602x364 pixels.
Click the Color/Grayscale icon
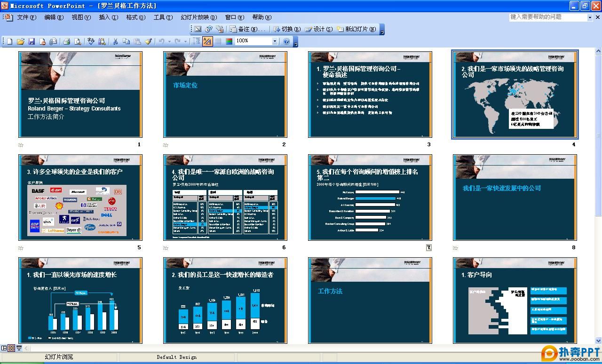(x=229, y=41)
